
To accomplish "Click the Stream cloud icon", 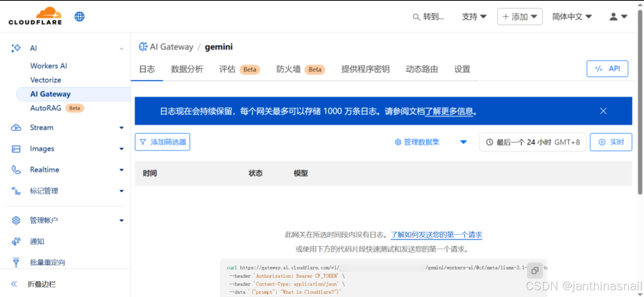I will click(16, 127).
